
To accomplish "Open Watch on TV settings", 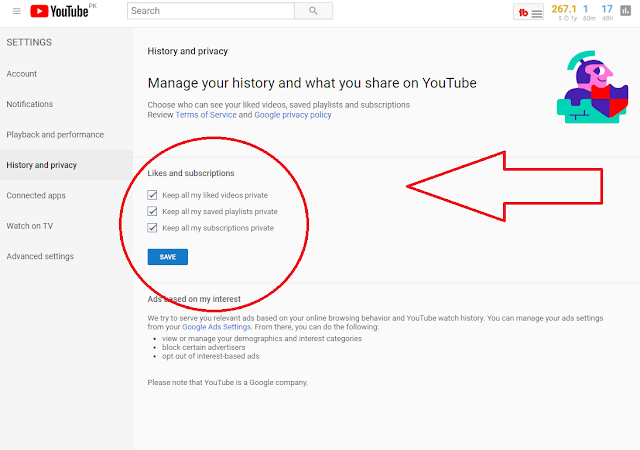I will point(30,226).
